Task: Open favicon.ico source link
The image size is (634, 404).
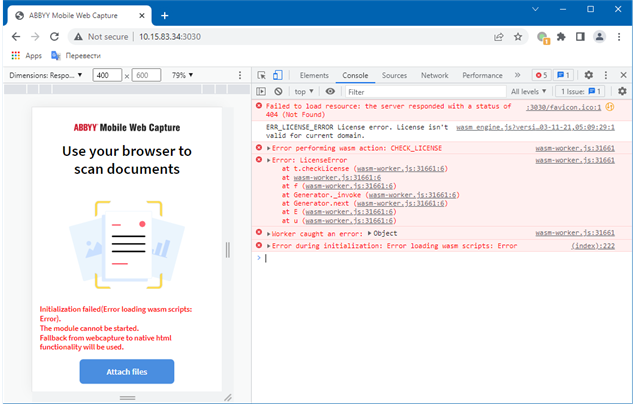Action: pyautogui.click(x=563, y=108)
